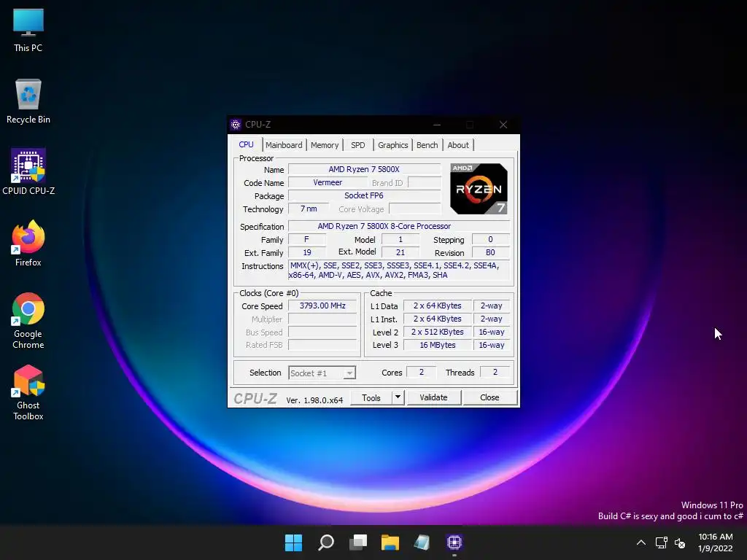Expand the Tools dropdown arrow
747x560 pixels.
pos(398,397)
